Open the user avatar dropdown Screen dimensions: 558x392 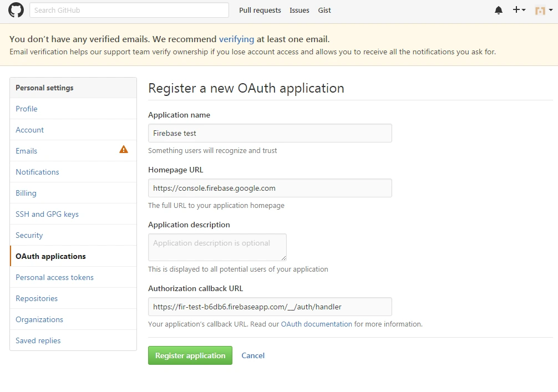pyautogui.click(x=542, y=10)
